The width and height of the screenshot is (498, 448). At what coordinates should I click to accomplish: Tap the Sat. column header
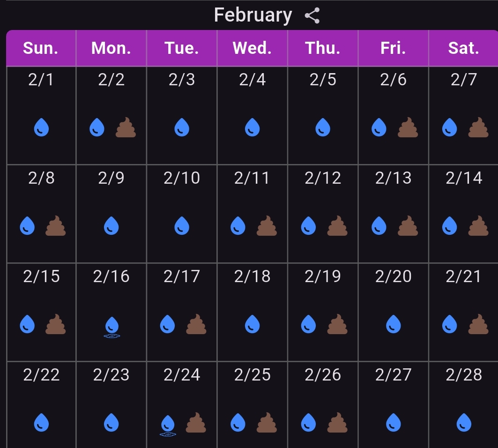[464, 48]
